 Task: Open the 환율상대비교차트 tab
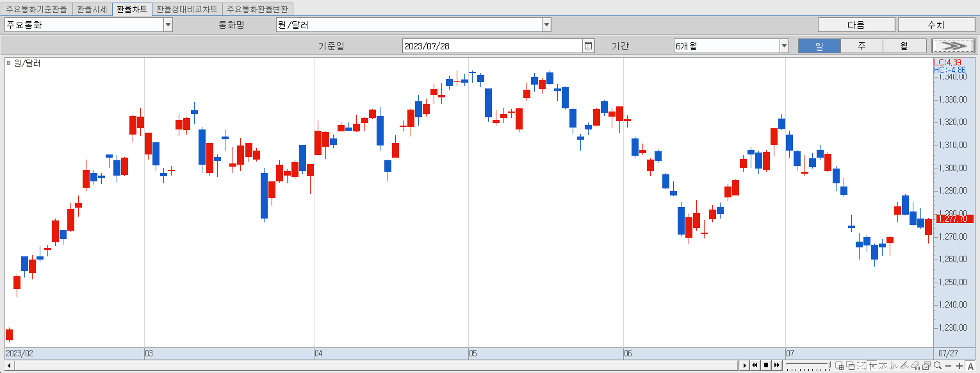tap(187, 10)
